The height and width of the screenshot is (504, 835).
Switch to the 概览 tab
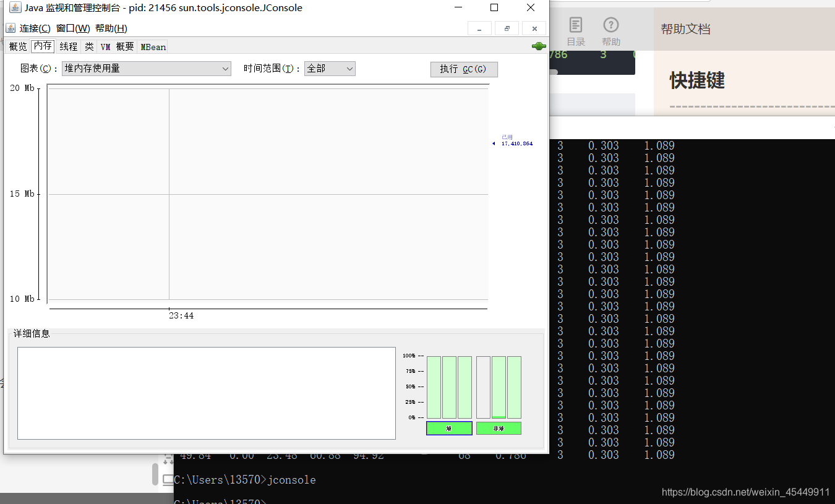click(18, 46)
